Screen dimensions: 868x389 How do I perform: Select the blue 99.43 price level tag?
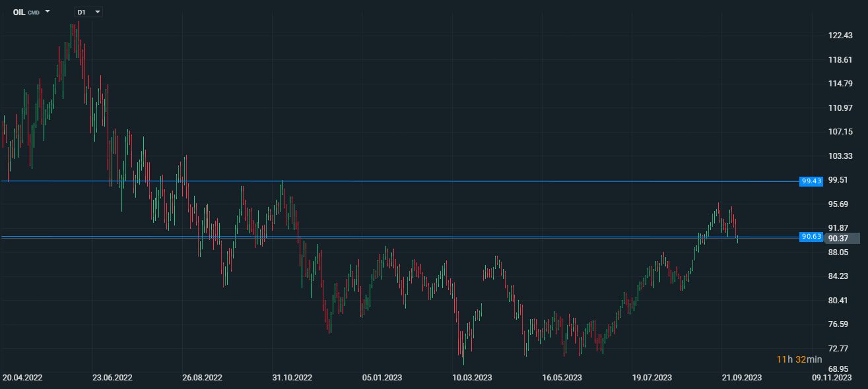[811, 181]
